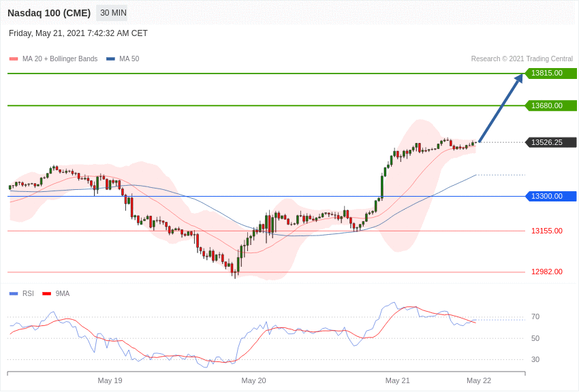This screenshot has width=579, height=392.
Task: Click the RSI 50 level label
Action: tap(535, 338)
